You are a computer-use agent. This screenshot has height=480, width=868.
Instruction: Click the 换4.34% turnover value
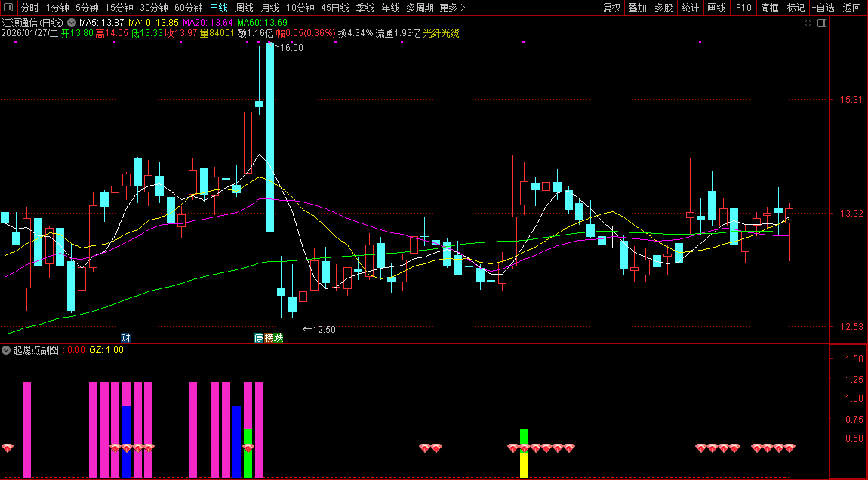pyautogui.click(x=356, y=33)
